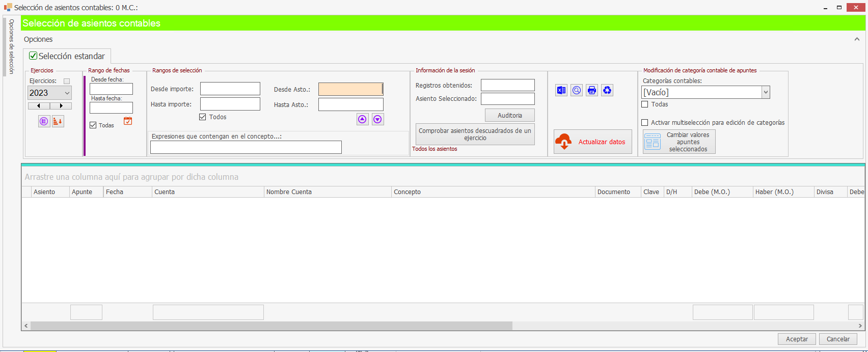Enable multiselección para edición de categorías
The image size is (868, 352).
tap(645, 123)
